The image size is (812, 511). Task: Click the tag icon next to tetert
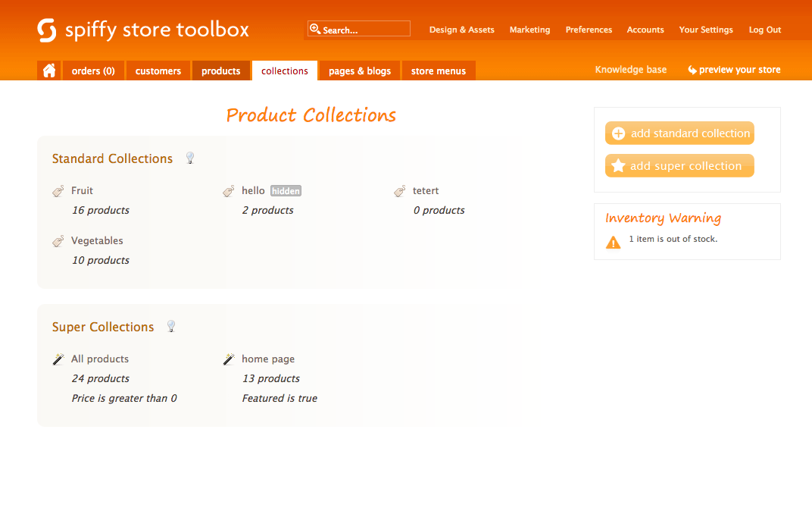pyautogui.click(x=400, y=191)
